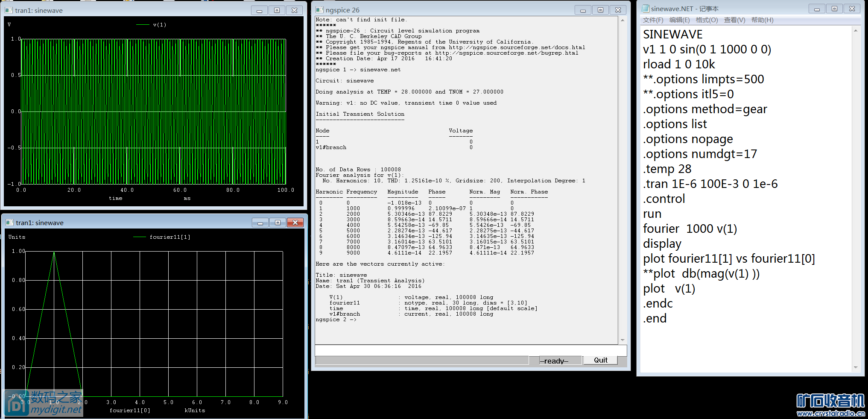The width and height of the screenshot is (868, 419).
Task: Click the sinewave.NET Notepad title icon
Action: [645, 9]
